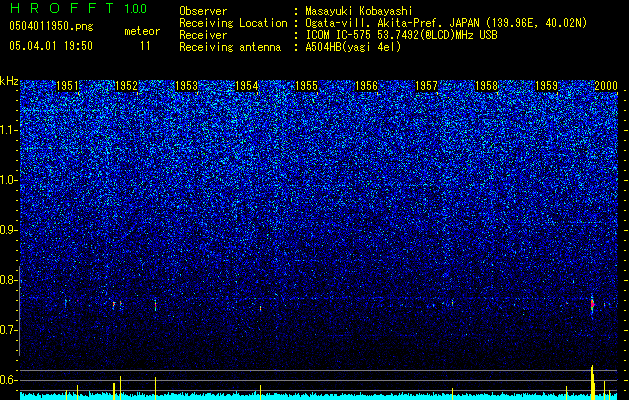
Task: Click the version number 1.0.0
Action: click(135, 9)
